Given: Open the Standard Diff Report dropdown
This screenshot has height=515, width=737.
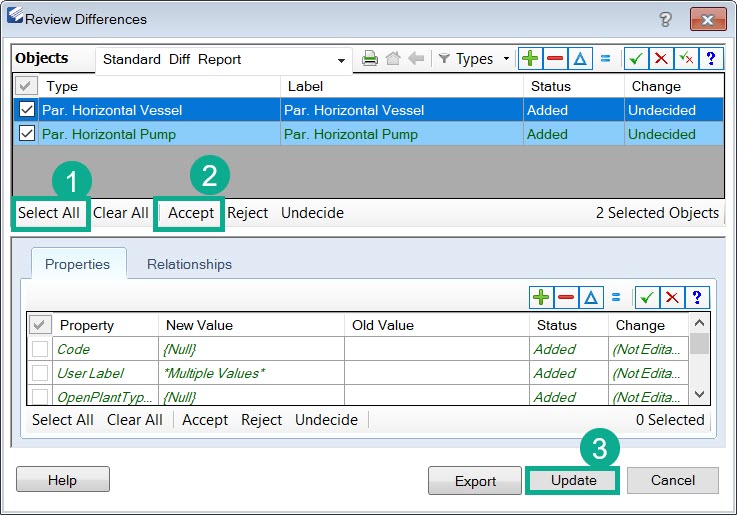Looking at the screenshot, I should (x=341, y=60).
